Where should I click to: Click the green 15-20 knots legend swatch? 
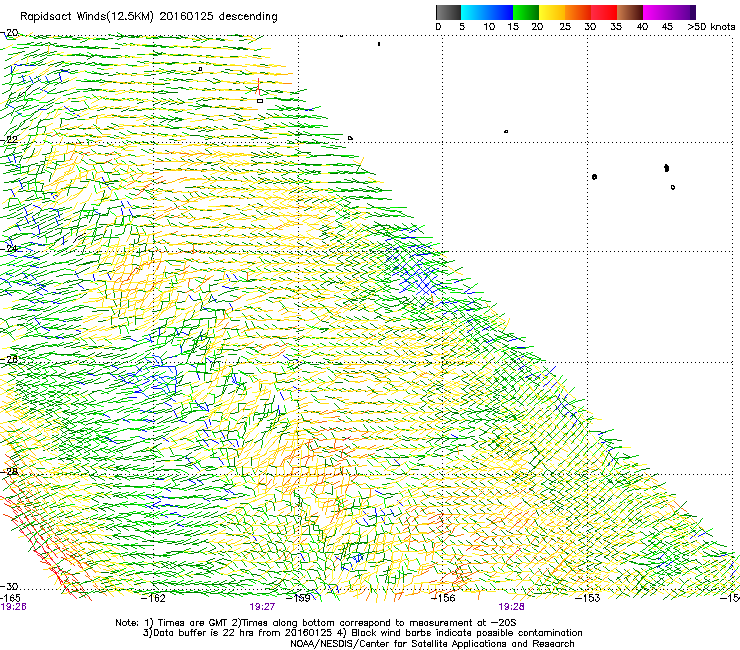click(x=526, y=12)
